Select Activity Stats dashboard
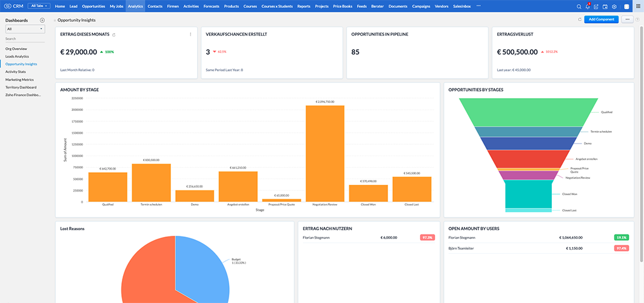Viewport: 644px width, 303px height. pyautogui.click(x=16, y=72)
